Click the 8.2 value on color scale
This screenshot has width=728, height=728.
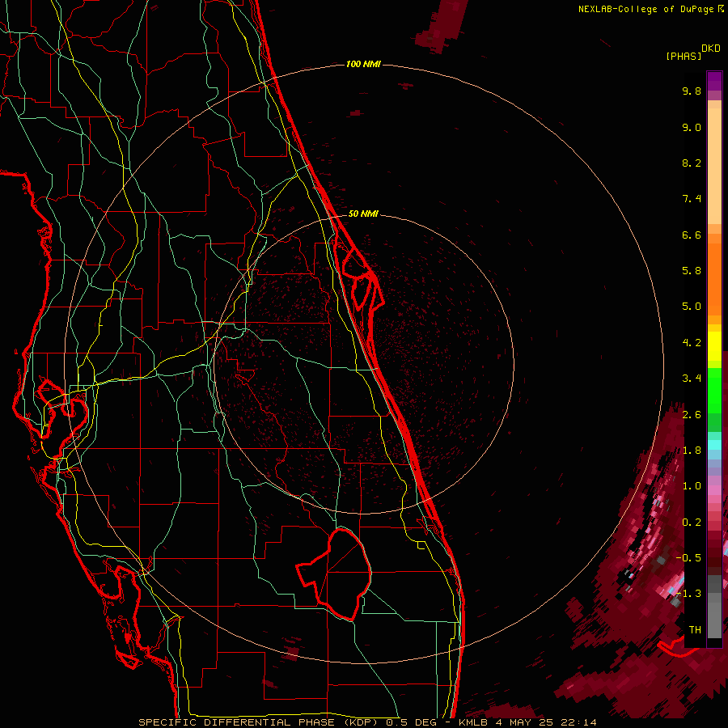(692, 163)
